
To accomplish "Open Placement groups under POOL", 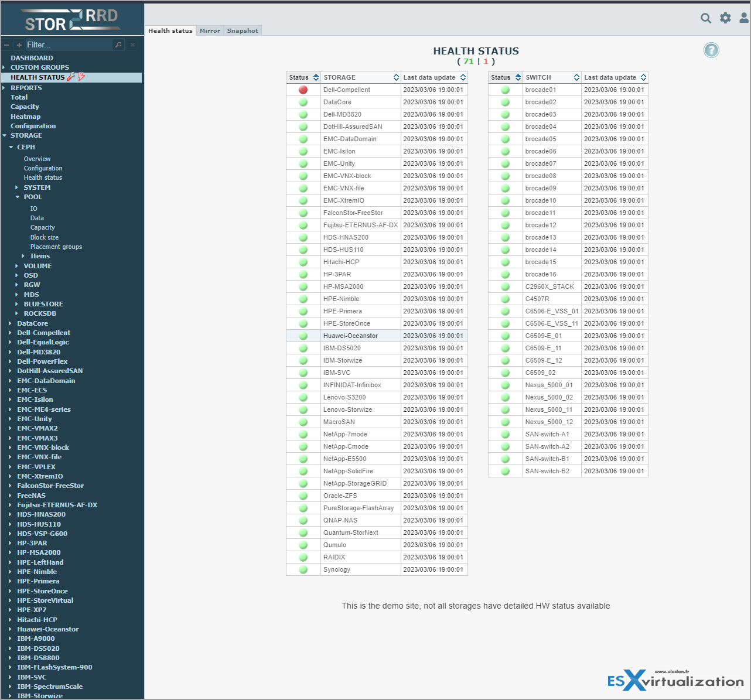I will point(56,247).
